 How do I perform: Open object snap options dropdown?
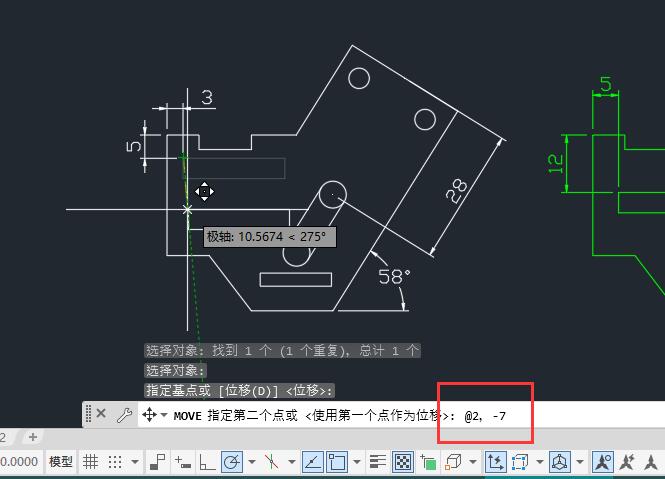coord(357,462)
